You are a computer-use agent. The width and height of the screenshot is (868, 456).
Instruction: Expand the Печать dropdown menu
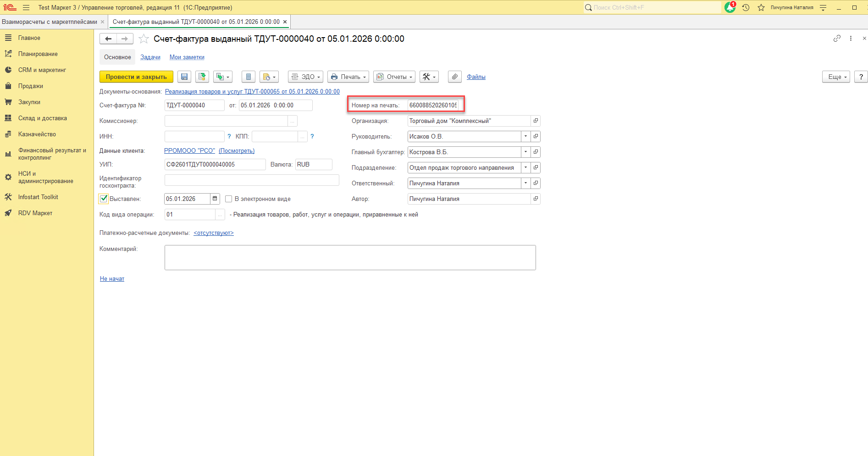click(348, 77)
